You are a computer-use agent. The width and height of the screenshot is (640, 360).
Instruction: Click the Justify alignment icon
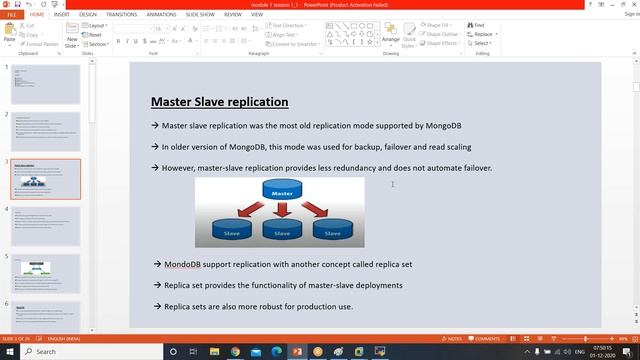pos(232,41)
